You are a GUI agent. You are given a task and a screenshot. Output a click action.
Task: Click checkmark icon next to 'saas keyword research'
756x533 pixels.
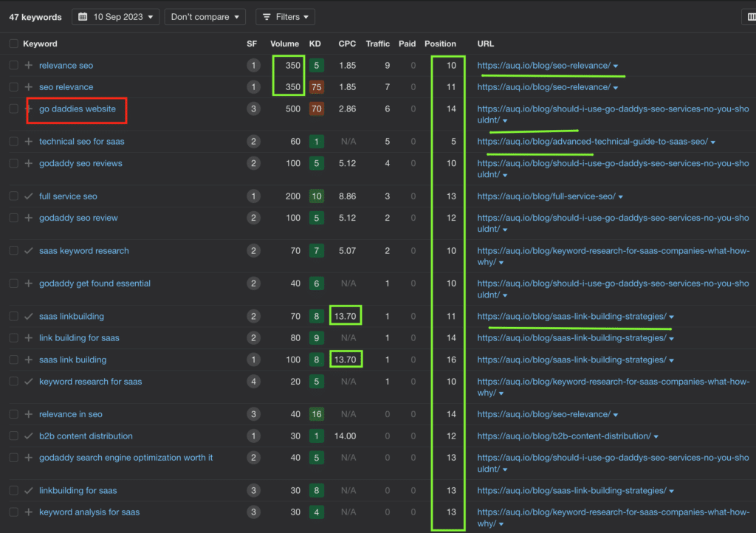[29, 250]
